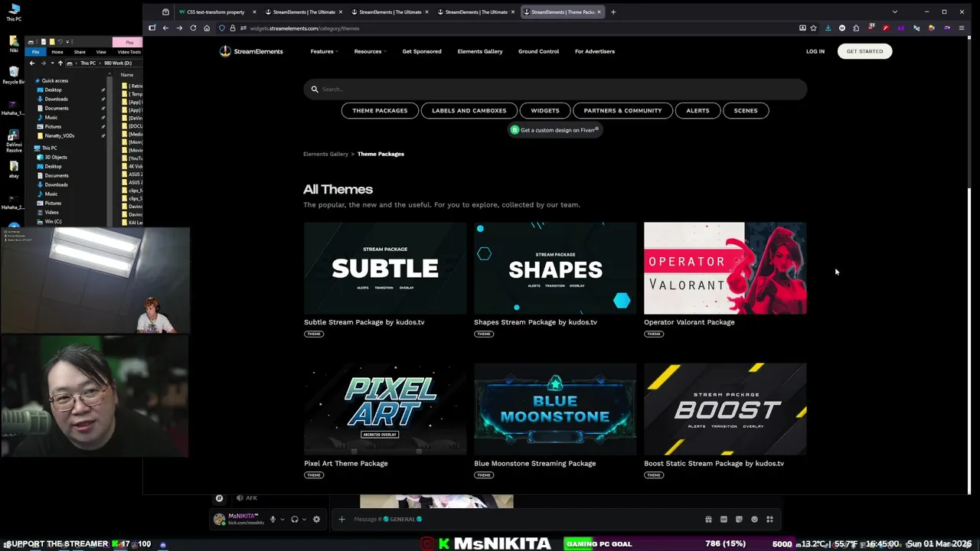The width and height of the screenshot is (980, 551).
Task: Click Get a custom design on Fiverr
Action: pyautogui.click(x=555, y=130)
